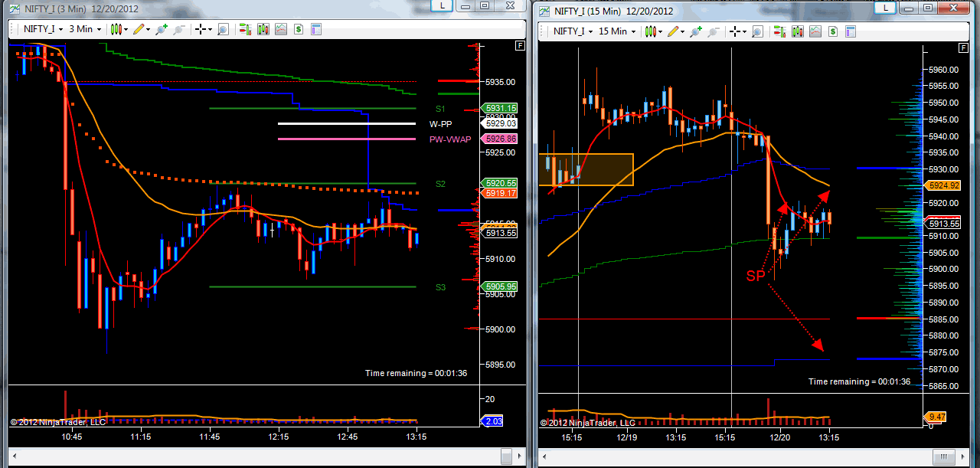Screen dimensions: 980x468
Task: Activate crosshair cursor in 3 Min window
Action: [x=201, y=29]
